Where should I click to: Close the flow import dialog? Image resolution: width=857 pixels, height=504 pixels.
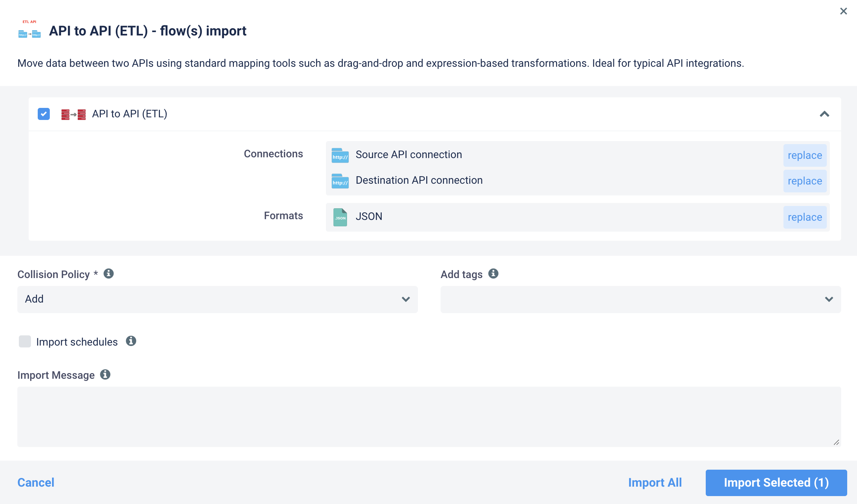(843, 11)
